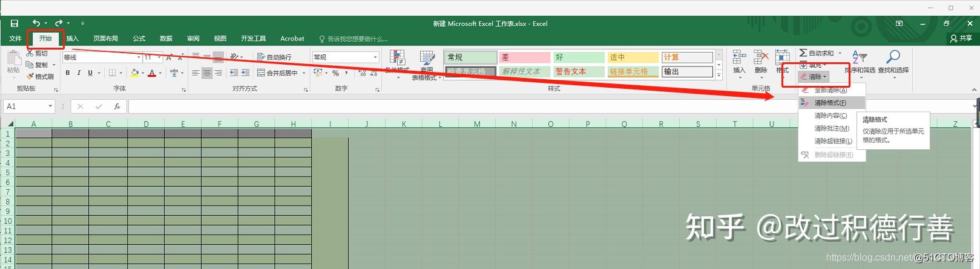Open the font size 11 dropdown

[159, 57]
